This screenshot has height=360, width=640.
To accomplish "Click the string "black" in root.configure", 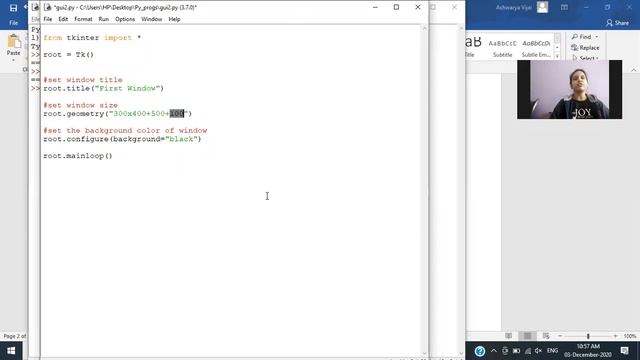I will tap(181, 139).
